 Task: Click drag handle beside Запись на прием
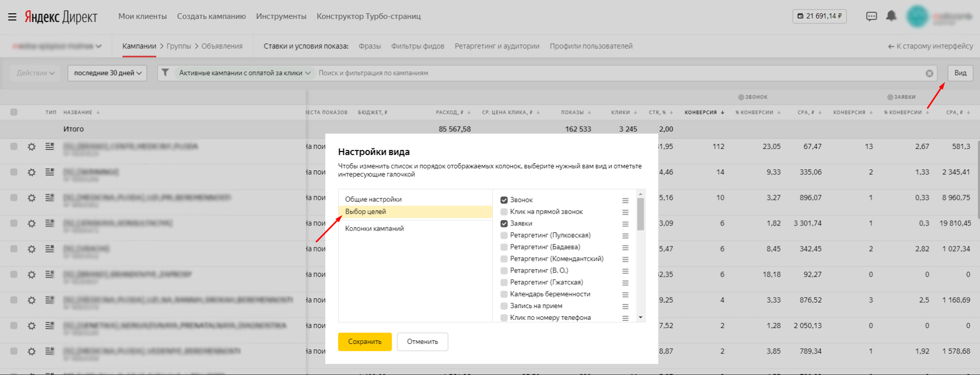(625, 306)
